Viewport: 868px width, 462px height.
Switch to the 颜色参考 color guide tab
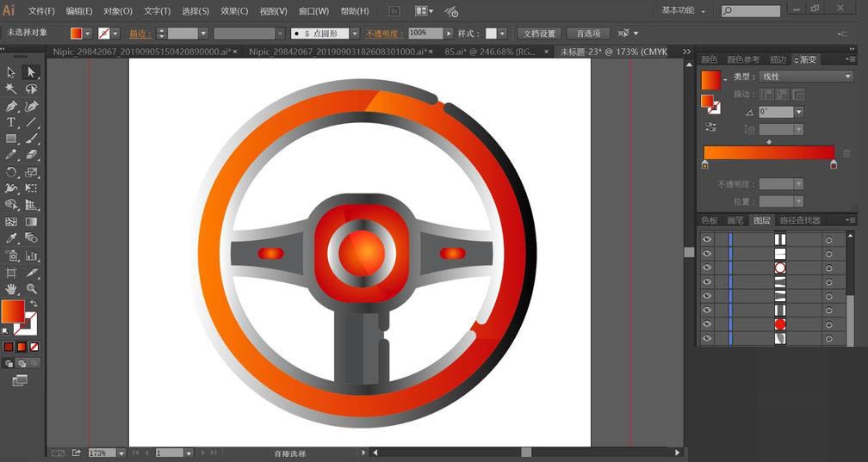[743, 59]
